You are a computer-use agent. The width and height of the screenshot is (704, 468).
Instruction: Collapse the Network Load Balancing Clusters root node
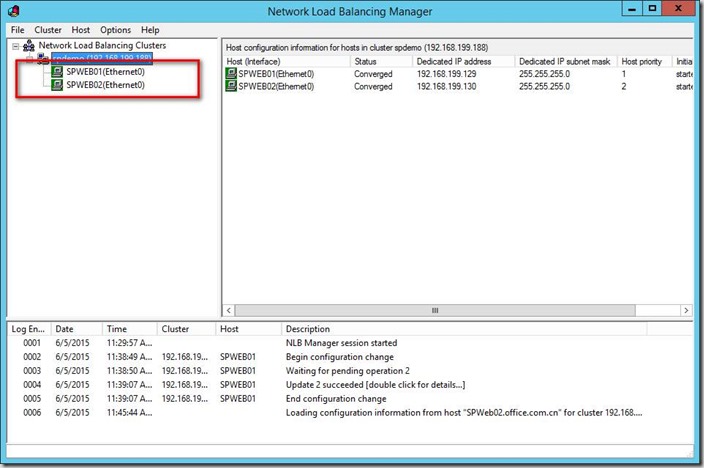pyautogui.click(x=15, y=46)
